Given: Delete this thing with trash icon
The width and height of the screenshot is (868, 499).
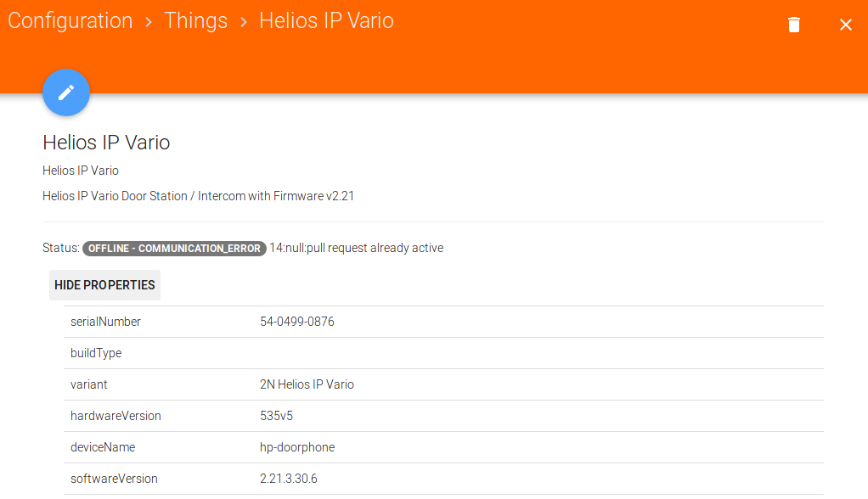Looking at the screenshot, I should 794,25.
